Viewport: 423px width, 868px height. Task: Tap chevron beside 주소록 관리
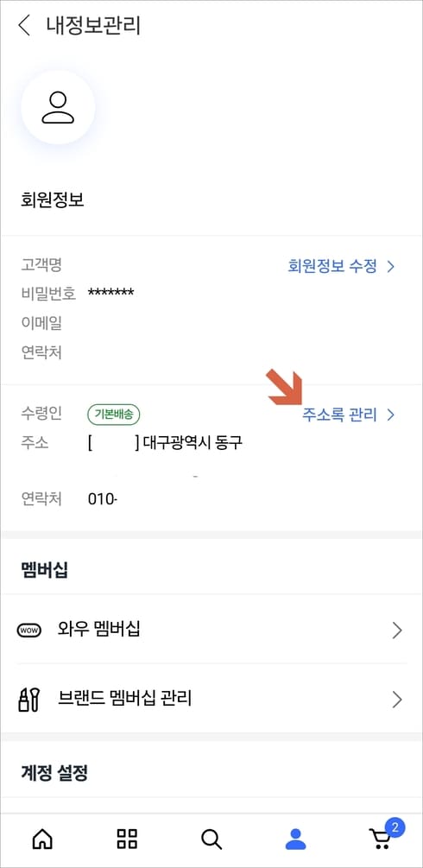(x=391, y=415)
